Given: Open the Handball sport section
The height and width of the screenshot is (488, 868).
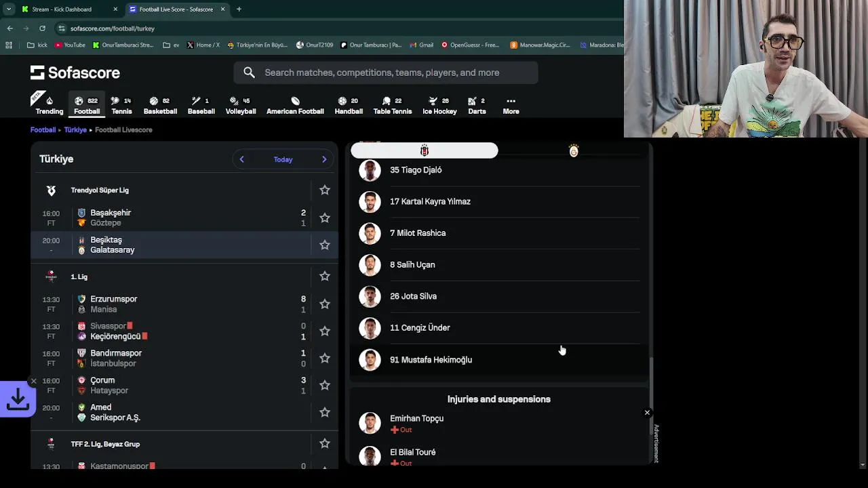Looking at the screenshot, I should click(349, 105).
